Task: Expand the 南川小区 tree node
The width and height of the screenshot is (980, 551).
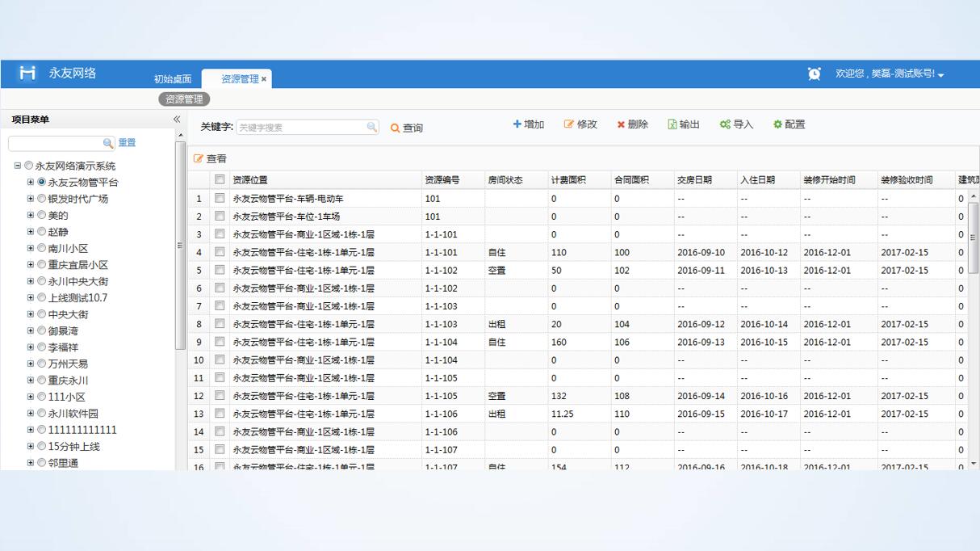Action: [31, 249]
